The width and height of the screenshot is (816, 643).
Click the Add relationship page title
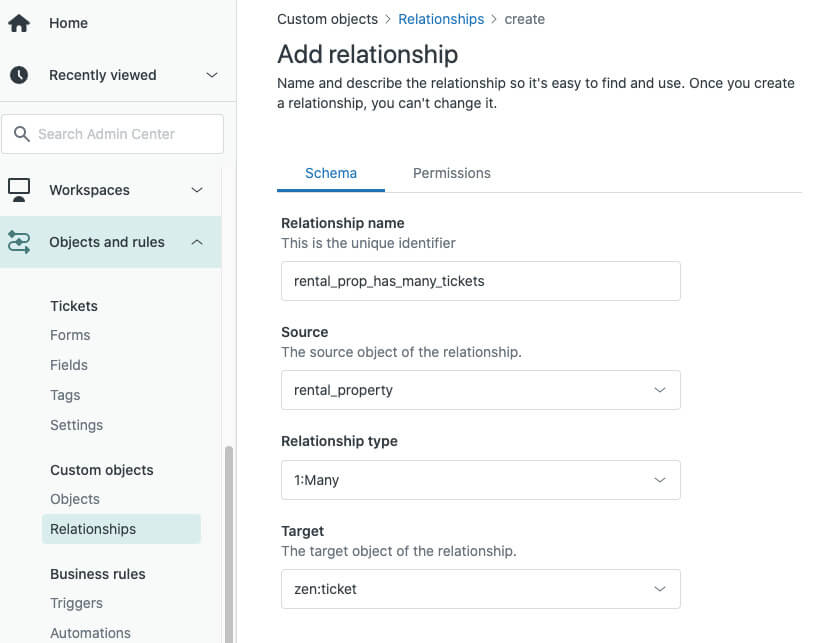pos(367,54)
